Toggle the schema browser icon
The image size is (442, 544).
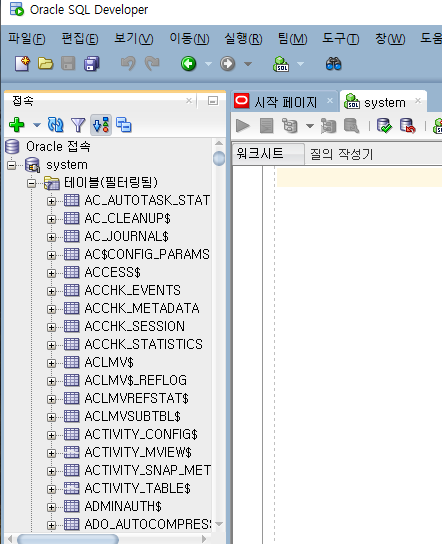(x=101, y=125)
